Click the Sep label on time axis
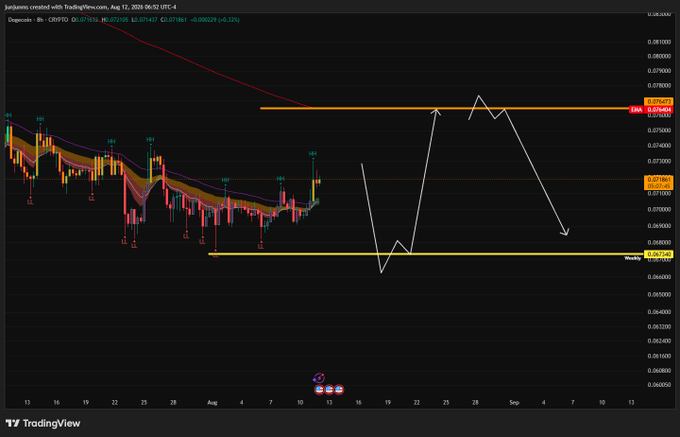Viewport: 680px width, 437px height. 514,403
